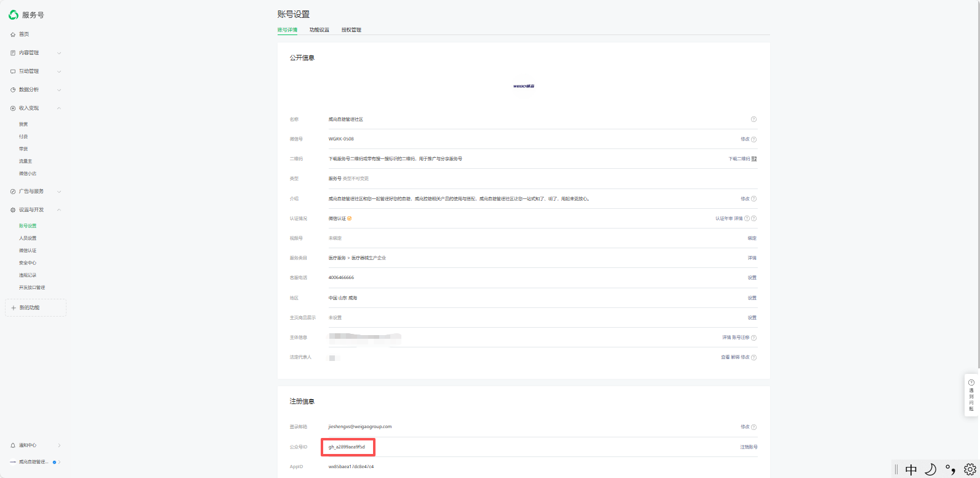Screen dimensions: 980x478
Task: Click help icon in the 介绍 row
Action: coord(754,199)
